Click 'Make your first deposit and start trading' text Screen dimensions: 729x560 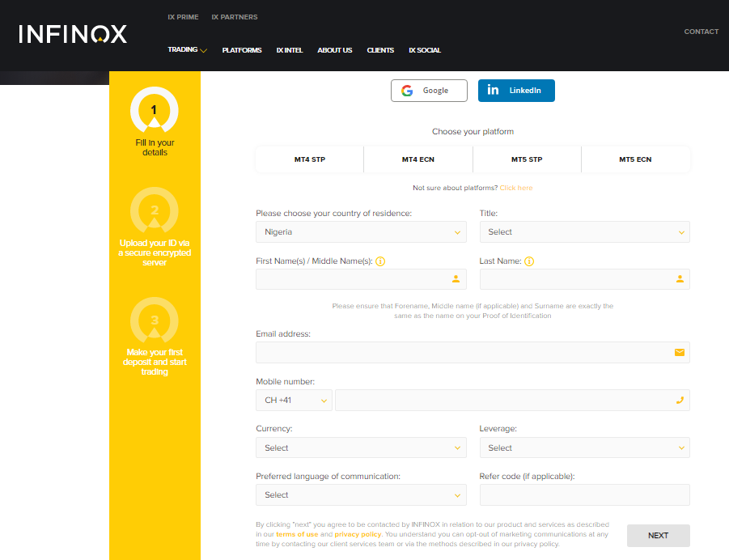pyautogui.click(x=155, y=363)
